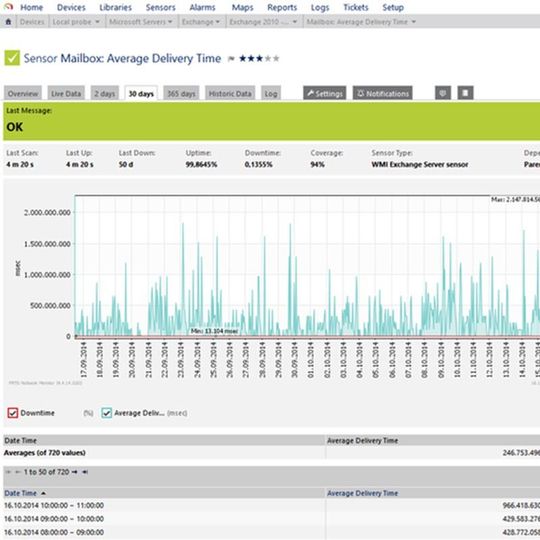Click the priority flag icon beside title
Viewport: 540px width, 540px height.
coord(231,59)
